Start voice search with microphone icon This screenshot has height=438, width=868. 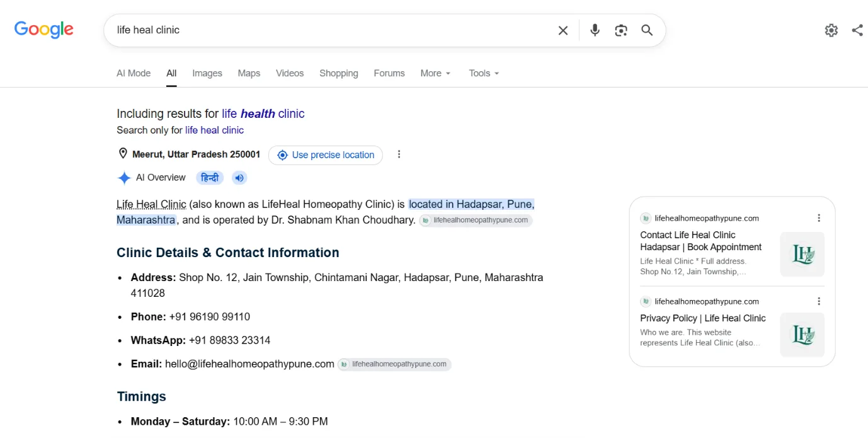[x=595, y=30]
